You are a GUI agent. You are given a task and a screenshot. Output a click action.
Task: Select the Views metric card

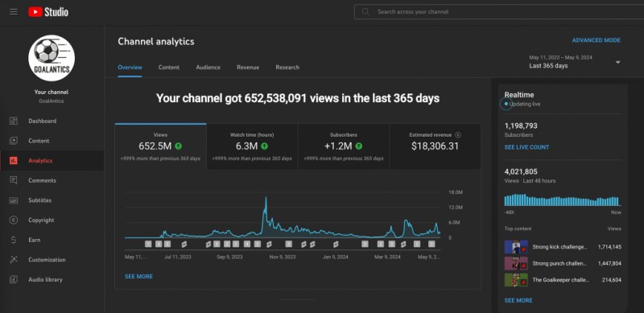160,146
